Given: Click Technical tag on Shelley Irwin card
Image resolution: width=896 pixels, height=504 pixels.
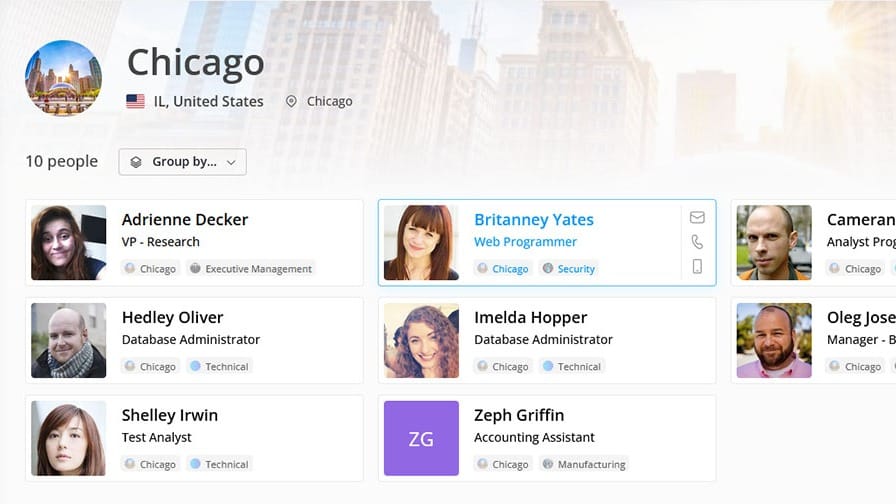Looking at the screenshot, I should pos(220,464).
